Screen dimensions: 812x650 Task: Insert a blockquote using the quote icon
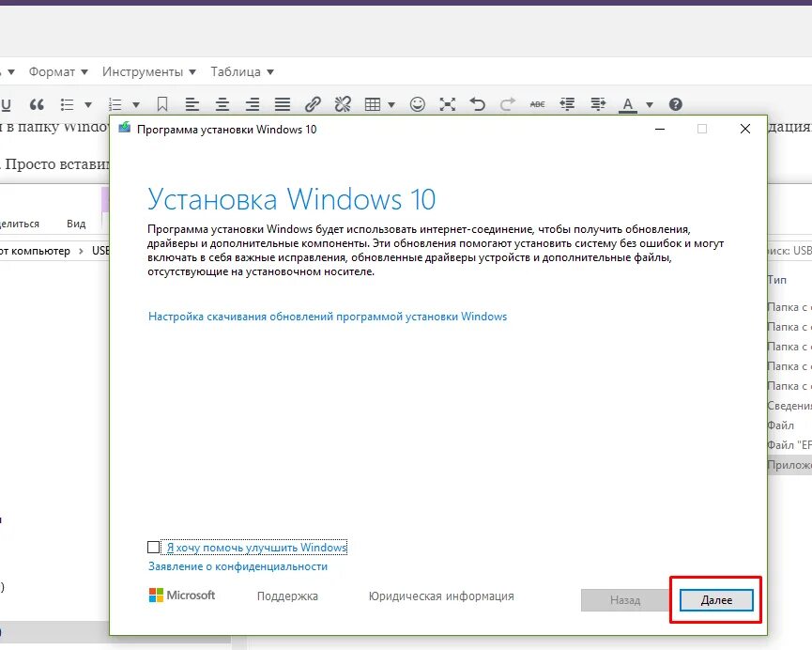[37, 104]
